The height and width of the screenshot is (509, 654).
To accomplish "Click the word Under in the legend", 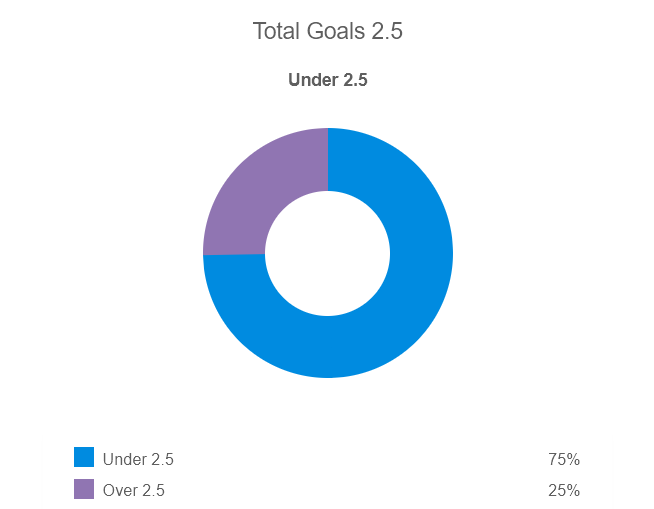I will pos(124,460).
